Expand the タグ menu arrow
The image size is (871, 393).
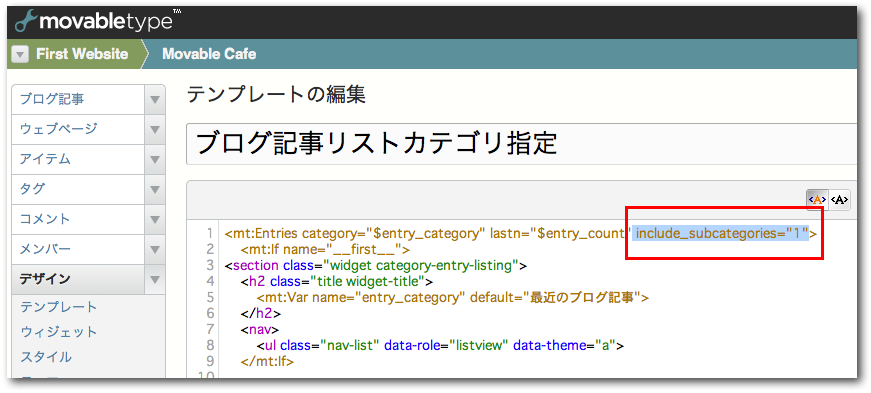pyautogui.click(x=154, y=190)
